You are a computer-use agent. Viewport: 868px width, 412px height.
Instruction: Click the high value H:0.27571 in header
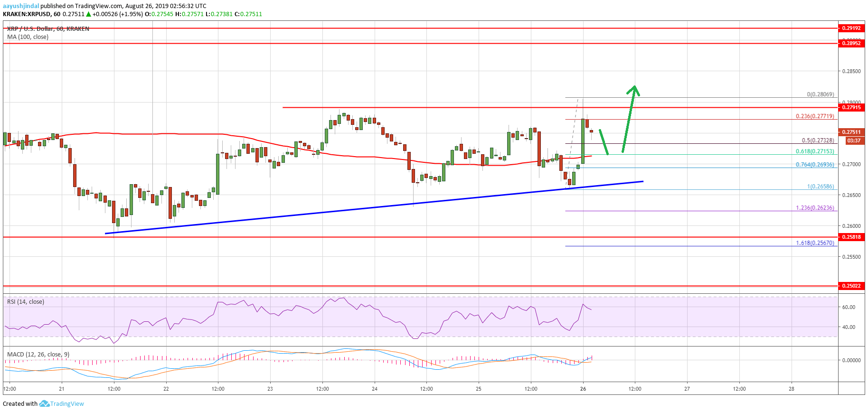point(189,14)
